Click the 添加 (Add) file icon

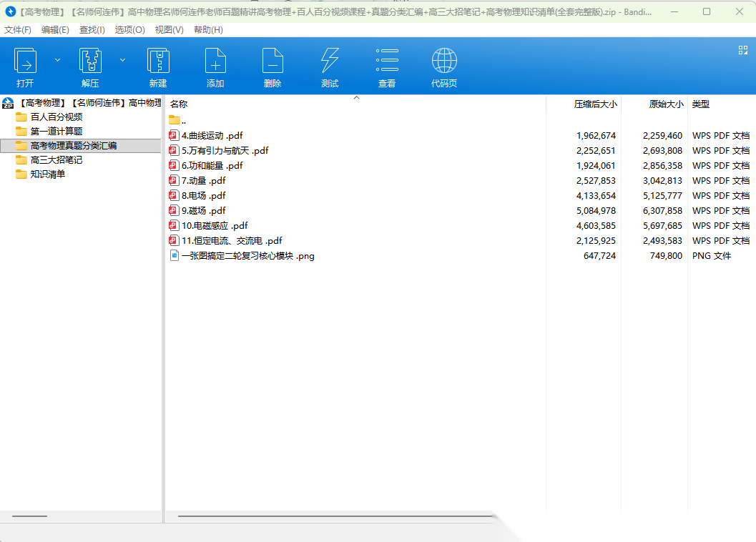tap(215, 61)
